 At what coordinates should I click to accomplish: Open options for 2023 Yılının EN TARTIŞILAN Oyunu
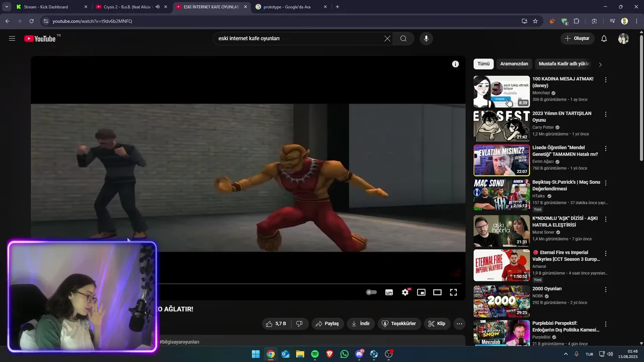(606, 115)
